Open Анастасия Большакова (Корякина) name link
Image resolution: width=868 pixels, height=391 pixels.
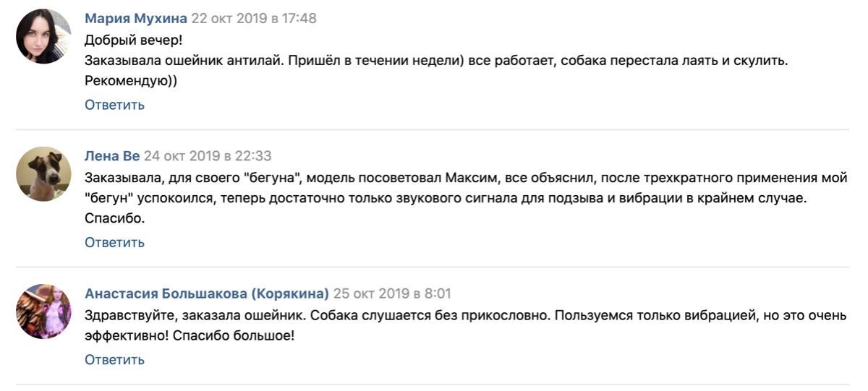tap(207, 293)
